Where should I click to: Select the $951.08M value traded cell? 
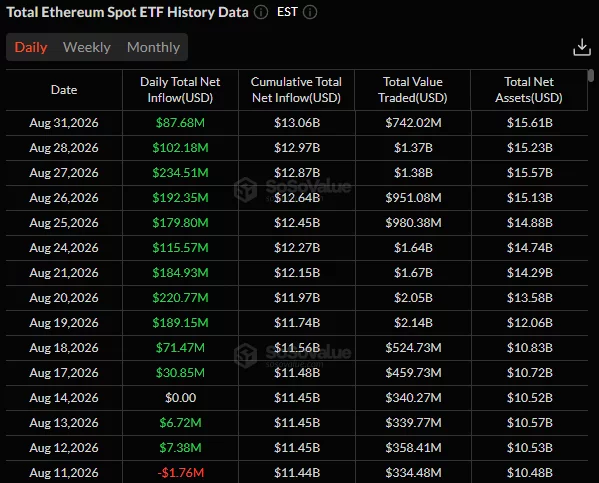click(413, 198)
